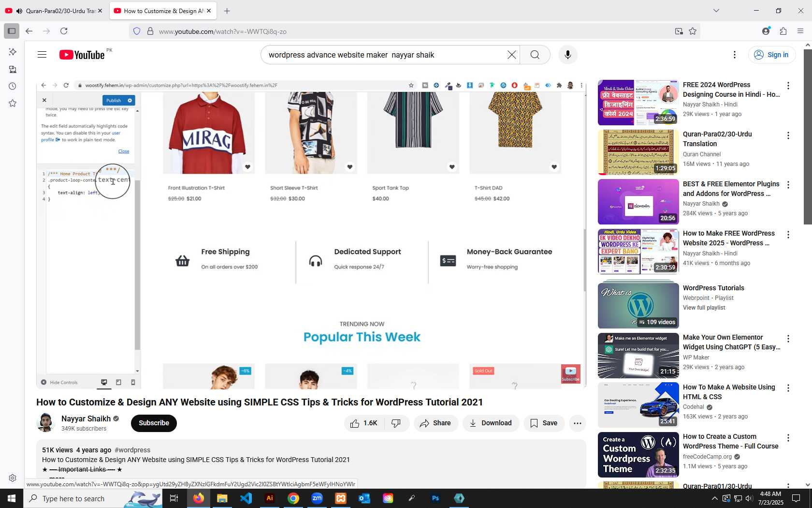
Task: Open sidebar bookmarks star icon
Action: 13,103
